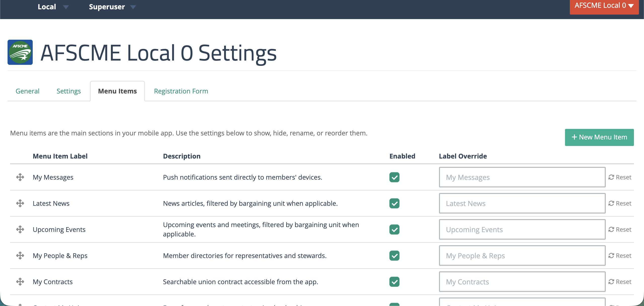
Task: Click the 'Label Override' column header
Action: point(463,156)
